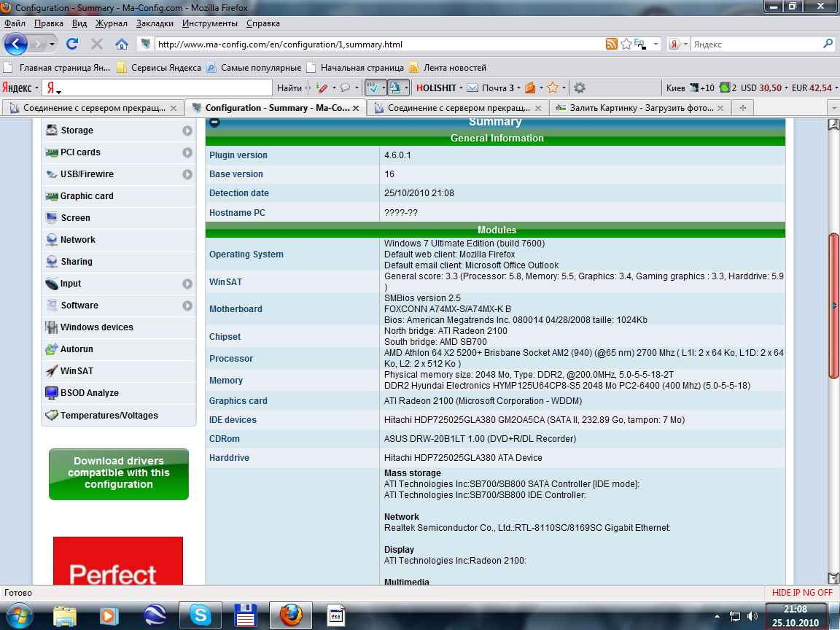Open a new browser tab
Screen dimensions: 840x630
742,108
